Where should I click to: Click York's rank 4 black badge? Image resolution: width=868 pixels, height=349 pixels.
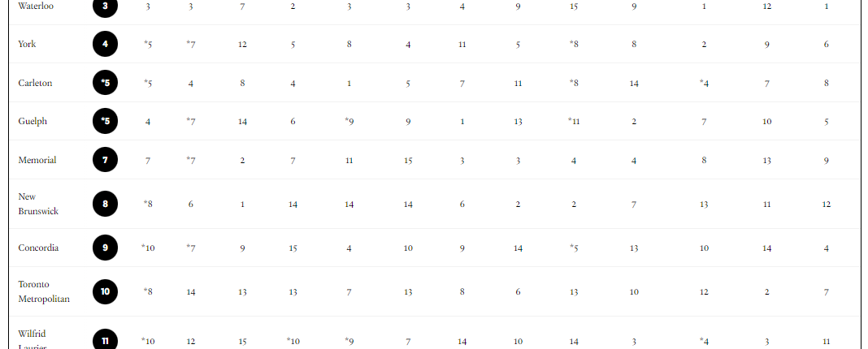[x=105, y=44]
